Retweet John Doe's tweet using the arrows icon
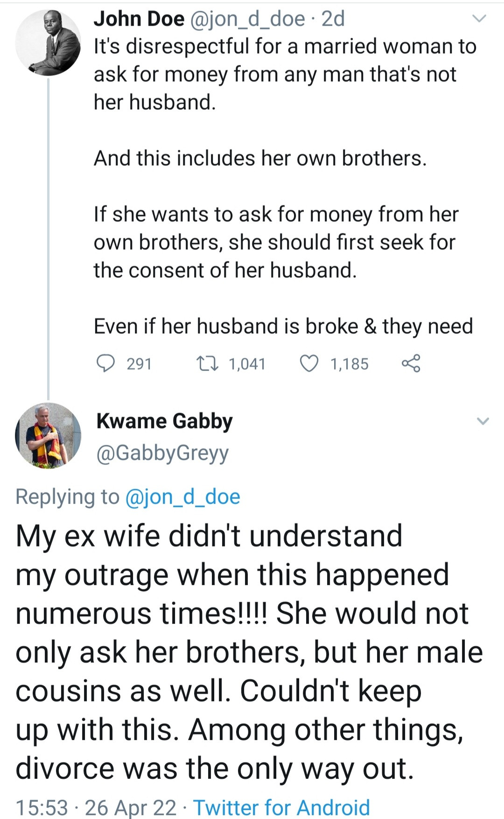 (207, 363)
